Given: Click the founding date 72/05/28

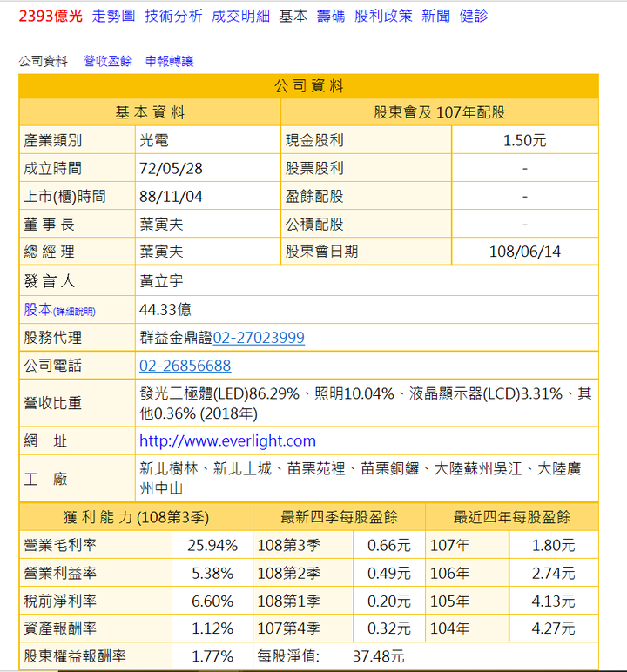Looking at the screenshot, I should pyautogui.click(x=171, y=168).
